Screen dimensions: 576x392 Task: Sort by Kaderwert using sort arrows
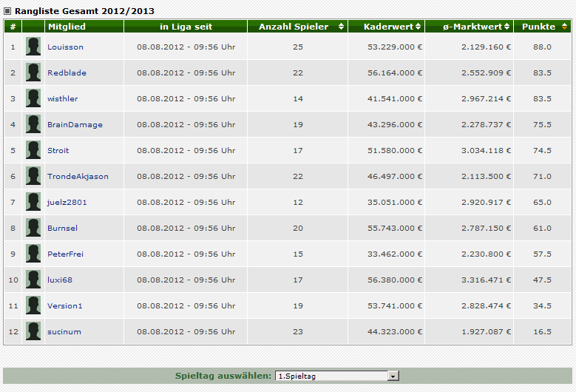419,27
